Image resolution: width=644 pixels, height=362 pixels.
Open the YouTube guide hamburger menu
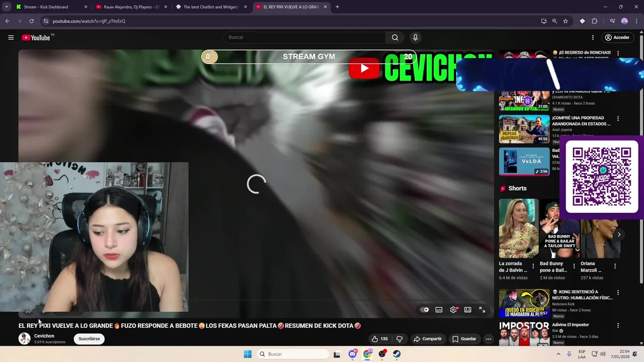(x=11, y=37)
